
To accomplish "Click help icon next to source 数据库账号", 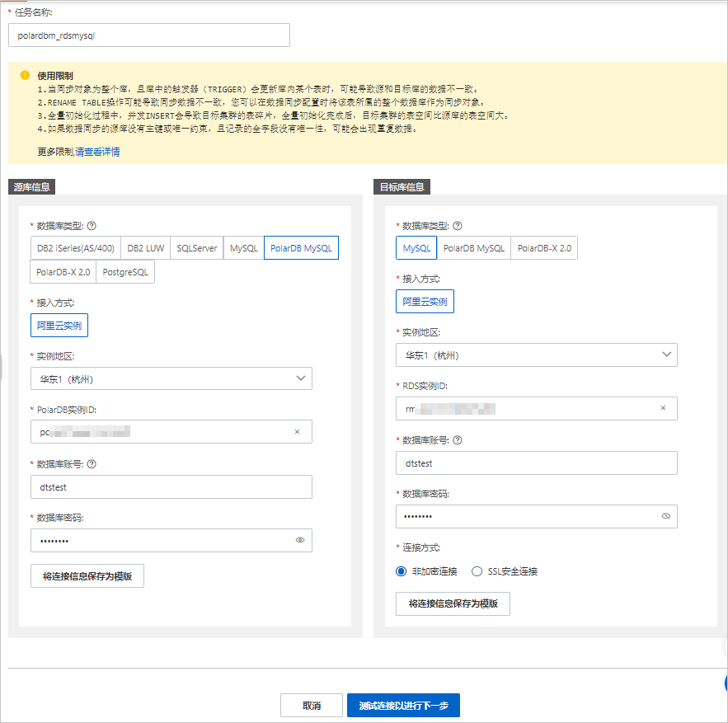I will [92, 464].
